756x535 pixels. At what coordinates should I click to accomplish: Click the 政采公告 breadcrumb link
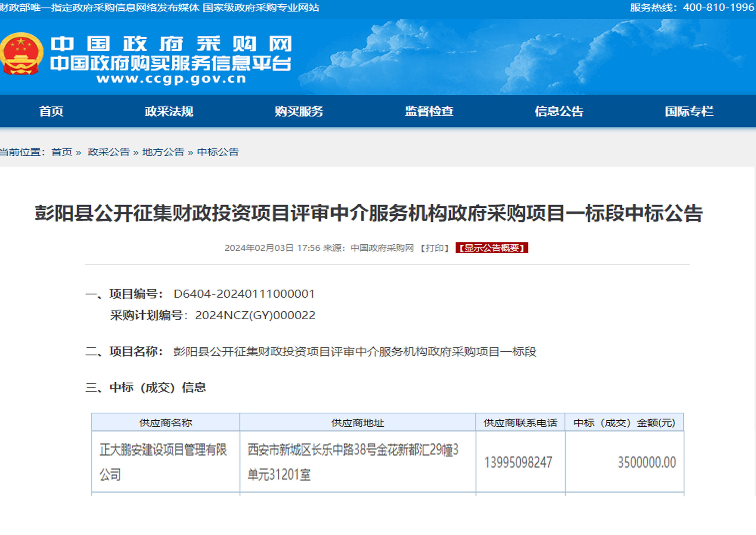109,152
